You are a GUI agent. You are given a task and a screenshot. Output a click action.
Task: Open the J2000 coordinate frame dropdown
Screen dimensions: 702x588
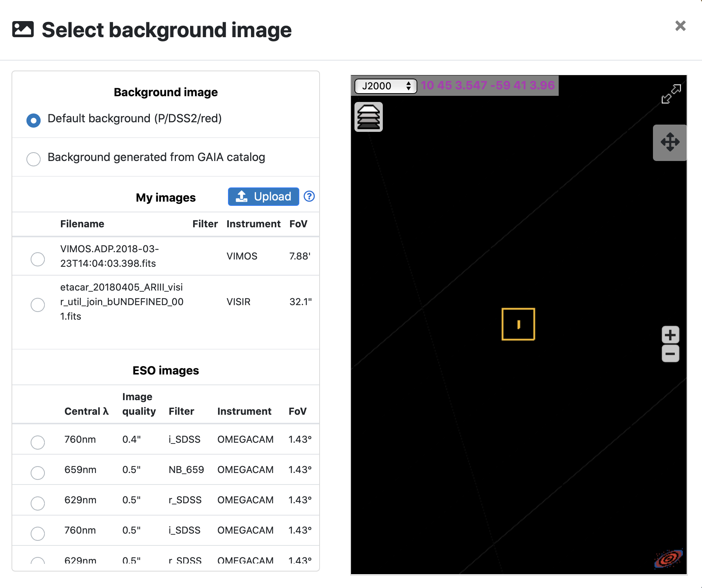tap(385, 86)
